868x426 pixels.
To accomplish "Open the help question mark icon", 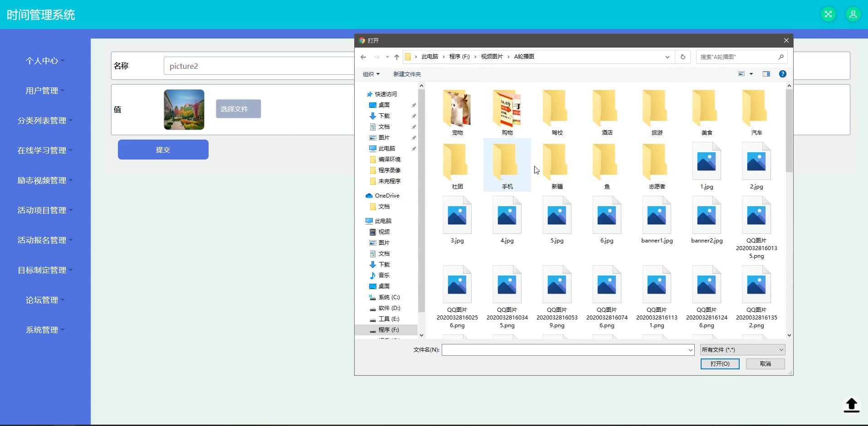I will [x=782, y=74].
